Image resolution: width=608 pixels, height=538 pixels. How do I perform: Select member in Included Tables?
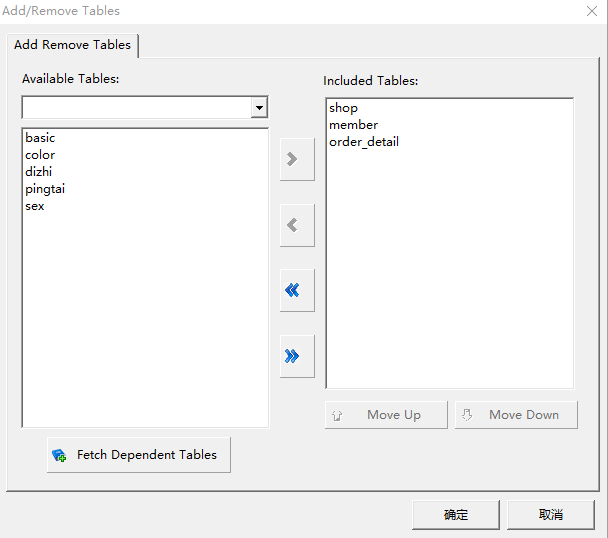[354, 125]
